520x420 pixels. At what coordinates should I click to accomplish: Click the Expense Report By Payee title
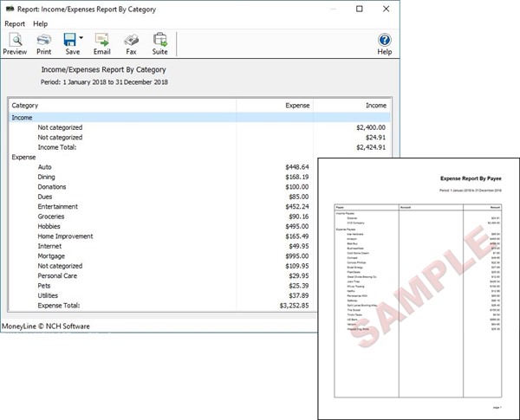[x=471, y=178]
